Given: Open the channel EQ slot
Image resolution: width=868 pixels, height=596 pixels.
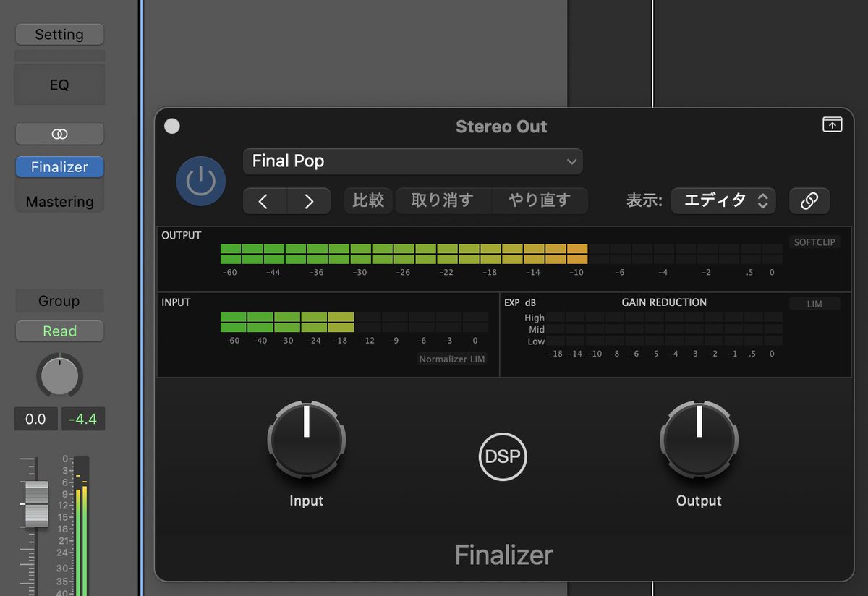Looking at the screenshot, I should click(x=59, y=85).
